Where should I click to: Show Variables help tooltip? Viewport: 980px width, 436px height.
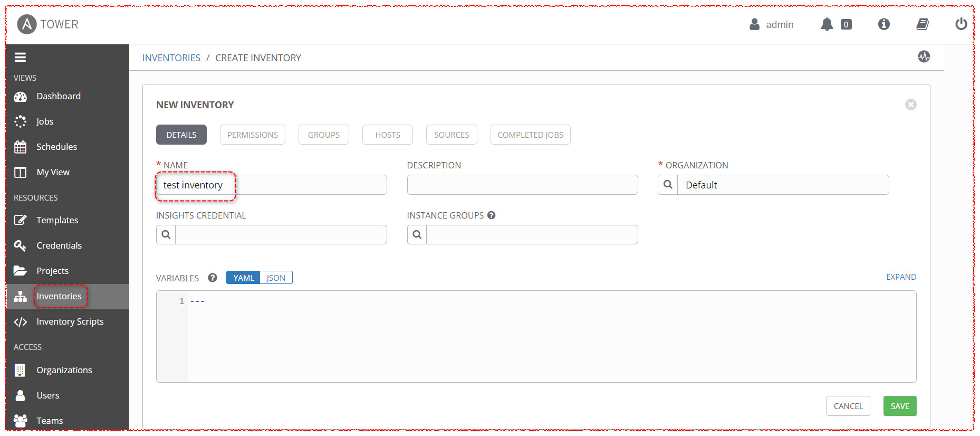[213, 278]
